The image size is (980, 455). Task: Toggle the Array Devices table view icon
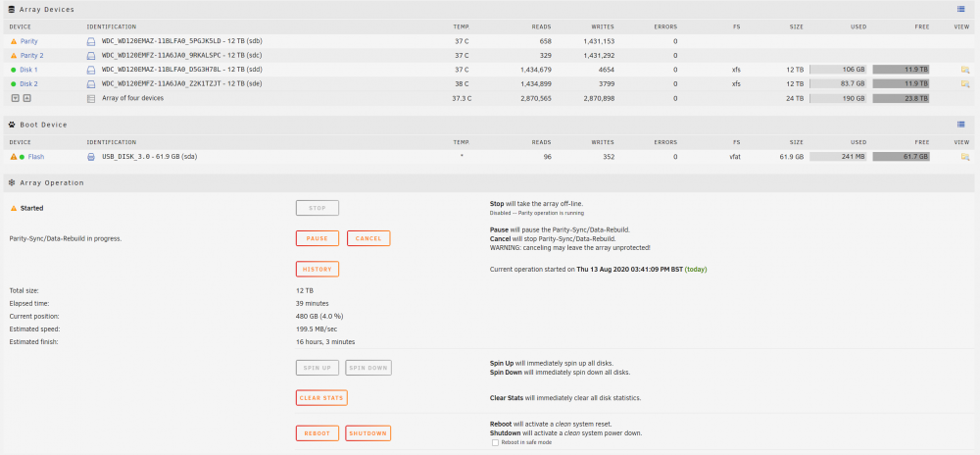[x=960, y=10]
